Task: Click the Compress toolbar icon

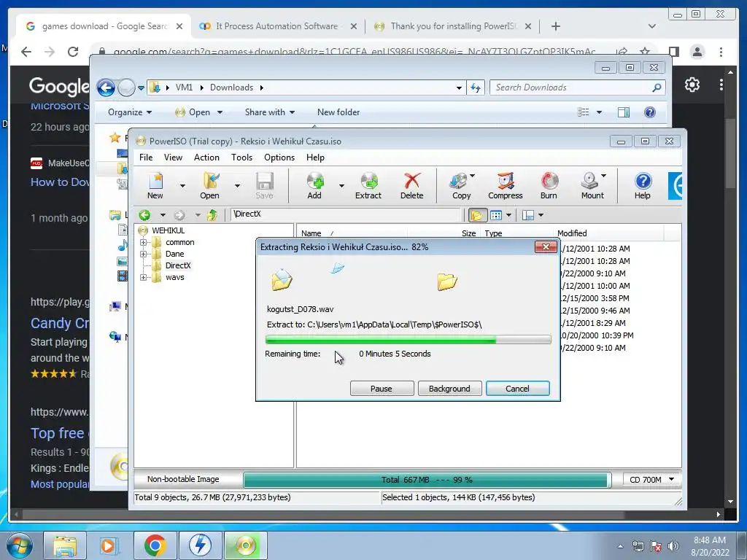Action: [505, 184]
